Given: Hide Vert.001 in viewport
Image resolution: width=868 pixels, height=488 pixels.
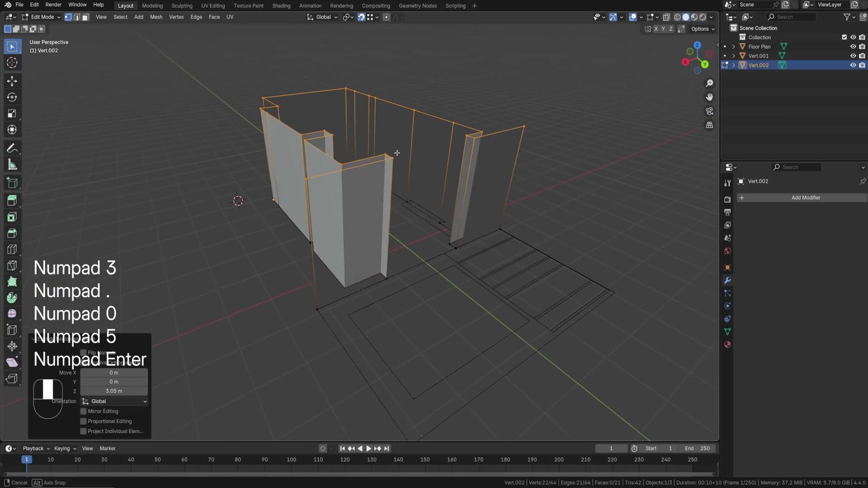Looking at the screenshot, I should point(853,56).
